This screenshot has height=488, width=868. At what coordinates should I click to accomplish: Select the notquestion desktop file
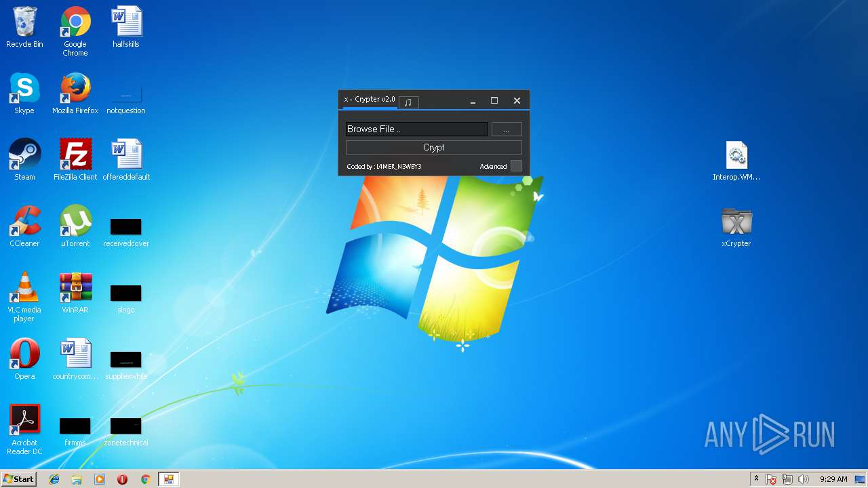[x=126, y=98]
